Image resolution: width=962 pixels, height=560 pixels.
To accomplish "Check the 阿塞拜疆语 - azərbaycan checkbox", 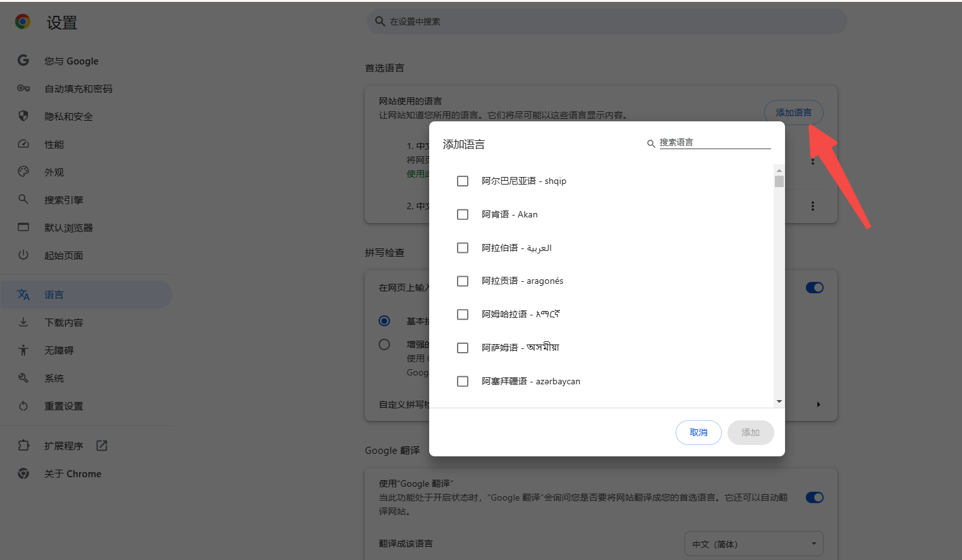I will (x=463, y=381).
